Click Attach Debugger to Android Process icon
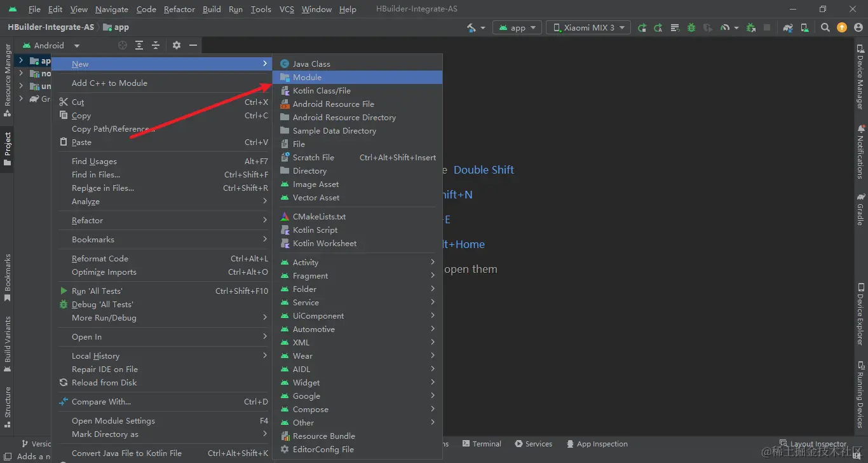Image resolution: width=868 pixels, height=463 pixels. click(x=751, y=27)
